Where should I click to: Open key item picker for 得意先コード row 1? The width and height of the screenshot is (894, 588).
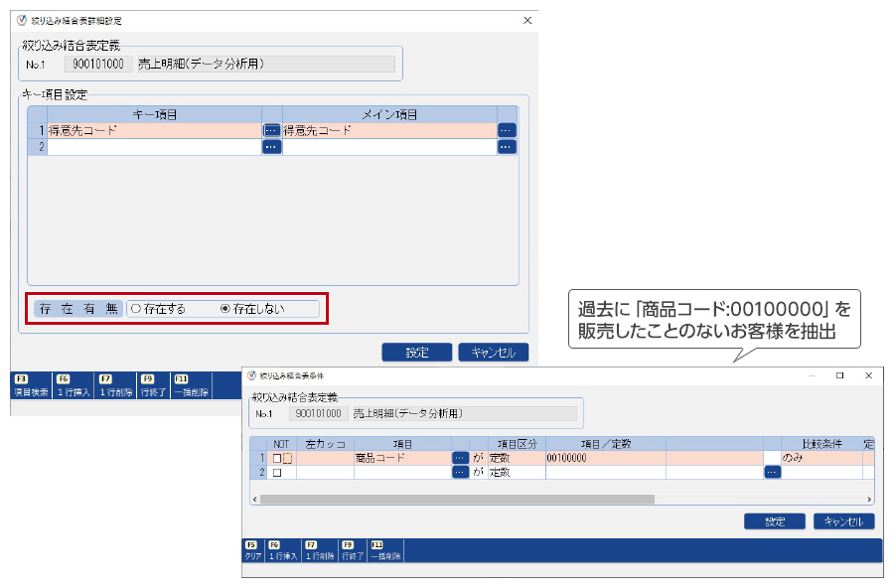pos(271,130)
